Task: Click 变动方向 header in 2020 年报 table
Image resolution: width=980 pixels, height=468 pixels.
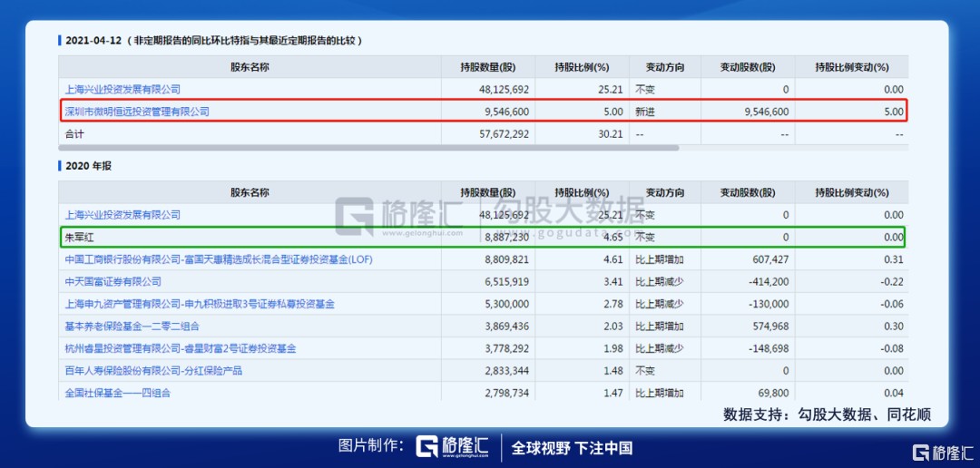Action: pos(664,192)
